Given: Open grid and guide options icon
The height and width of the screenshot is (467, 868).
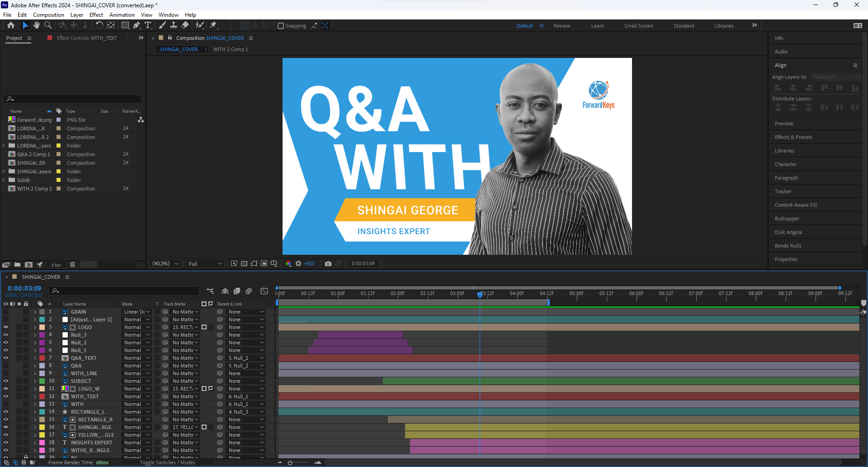Looking at the screenshot, I should click(274, 263).
